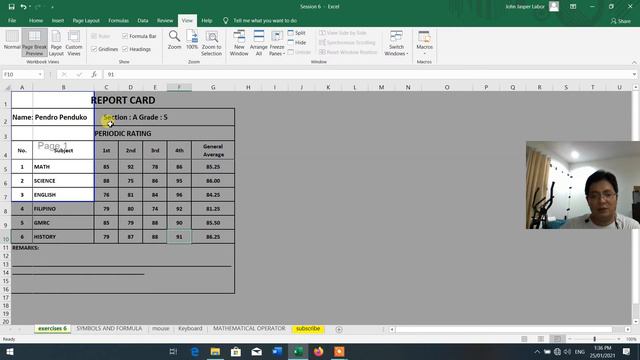The width and height of the screenshot is (640, 360).
Task: Open the Name Box dropdown arrow
Action: 40,74
